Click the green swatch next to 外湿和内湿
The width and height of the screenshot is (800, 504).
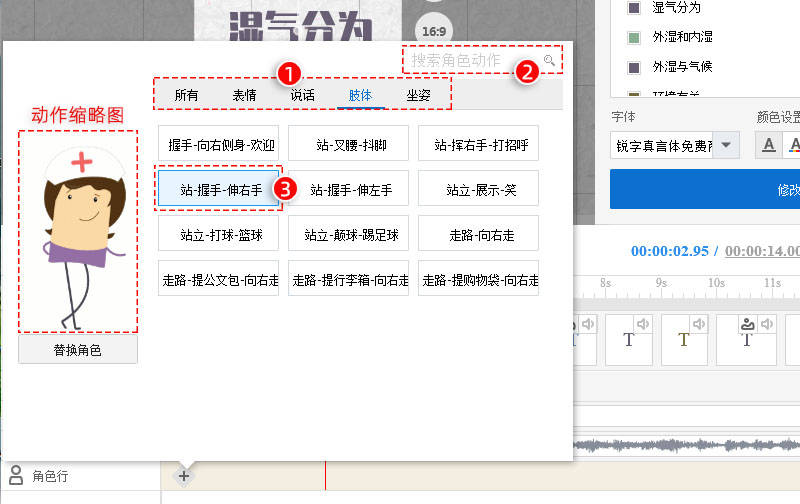[634, 38]
